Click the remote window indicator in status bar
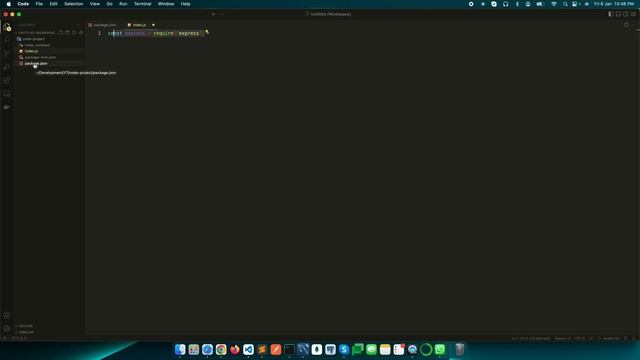Viewport: 640px width, 360px height. click(x=4, y=338)
